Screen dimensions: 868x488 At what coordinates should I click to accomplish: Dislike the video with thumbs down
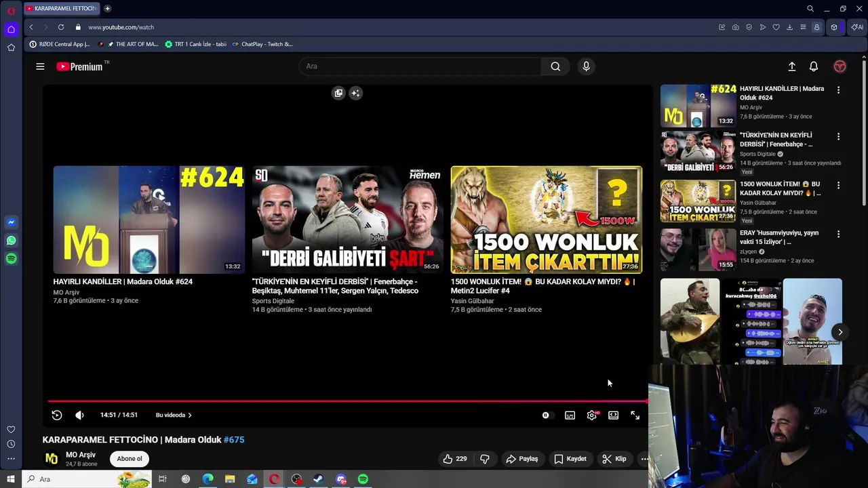coord(485,459)
